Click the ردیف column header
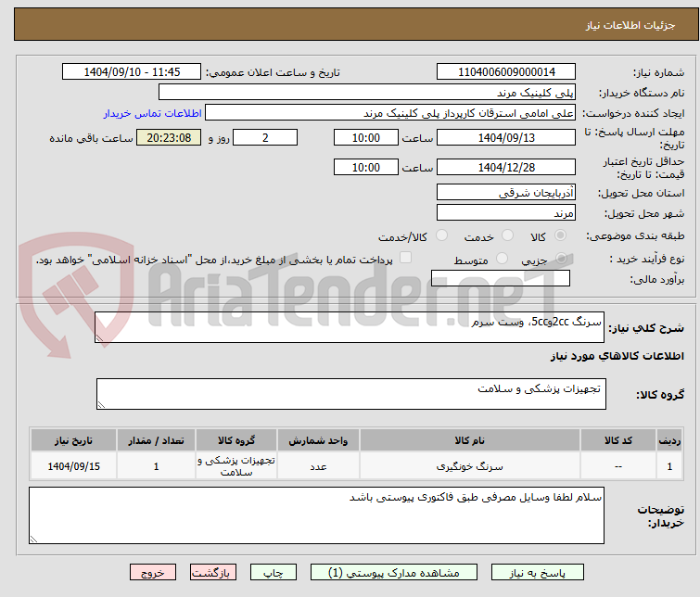This screenshot has width=700, height=597. click(669, 440)
